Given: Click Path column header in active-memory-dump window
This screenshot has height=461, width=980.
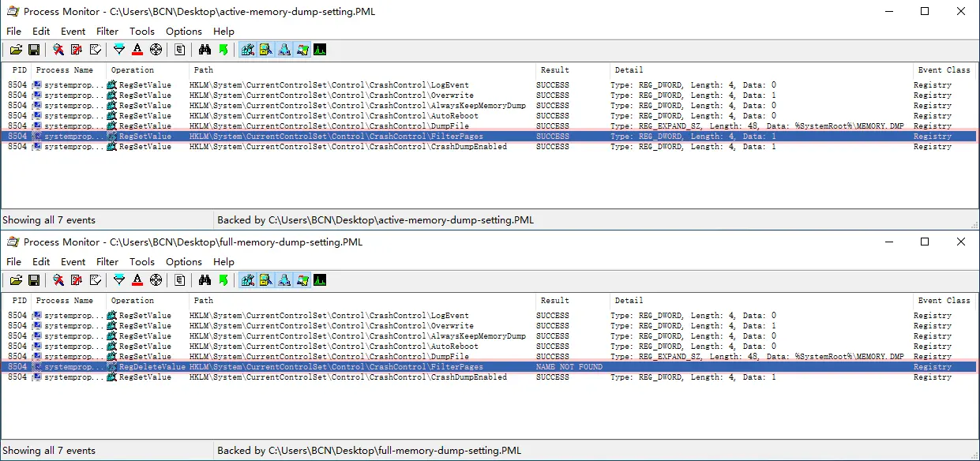Looking at the screenshot, I should pos(361,69).
